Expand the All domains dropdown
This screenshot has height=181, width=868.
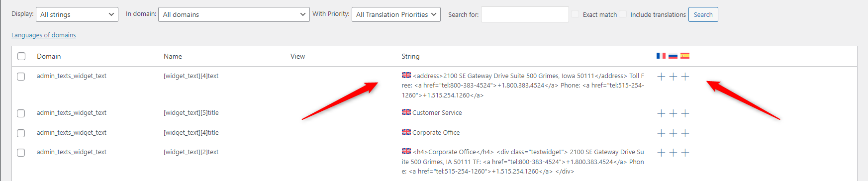[234, 14]
